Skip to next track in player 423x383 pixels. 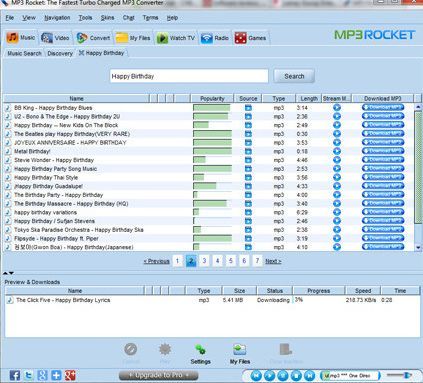[x=309, y=376]
